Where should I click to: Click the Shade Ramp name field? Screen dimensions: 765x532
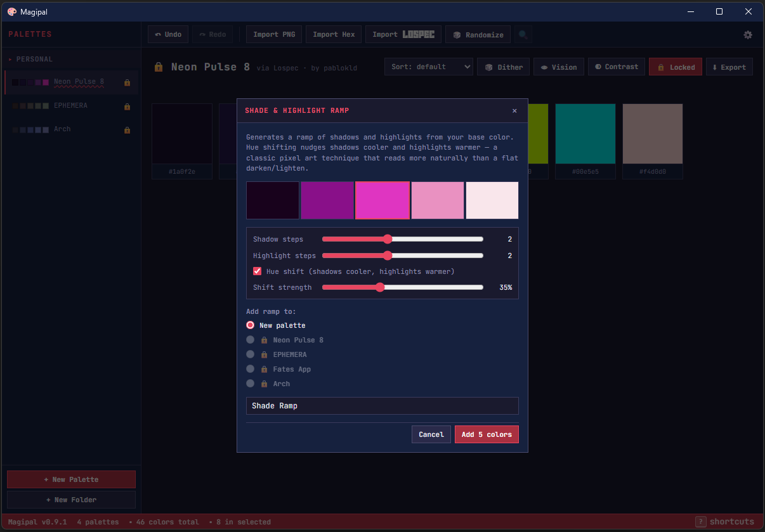(x=383, y=406)
